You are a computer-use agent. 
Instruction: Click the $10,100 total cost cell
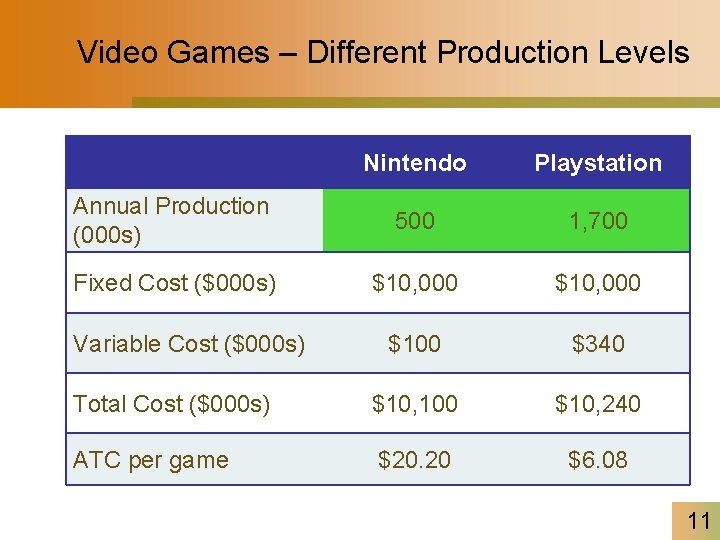point(415,404)
